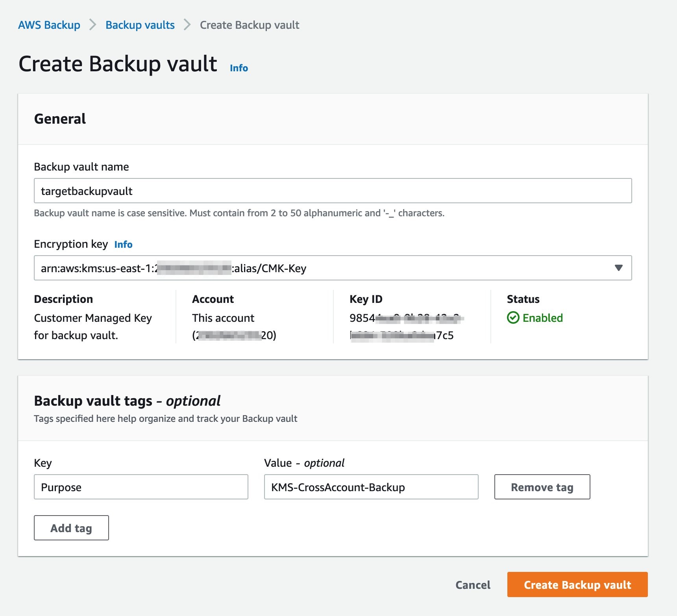Click the Account column label
Image resolution: width=677 pixels, height=616 pixels.
pyautogui.click(x=213, y=299)
